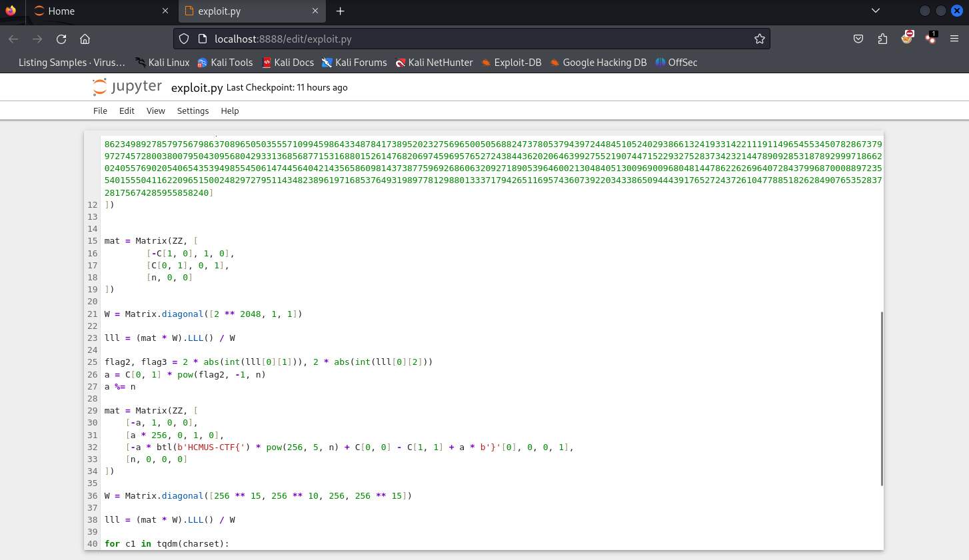The height and width of the screenshot is (560, 969).
Task: Go back to the previous page
Action: point(13,39)
